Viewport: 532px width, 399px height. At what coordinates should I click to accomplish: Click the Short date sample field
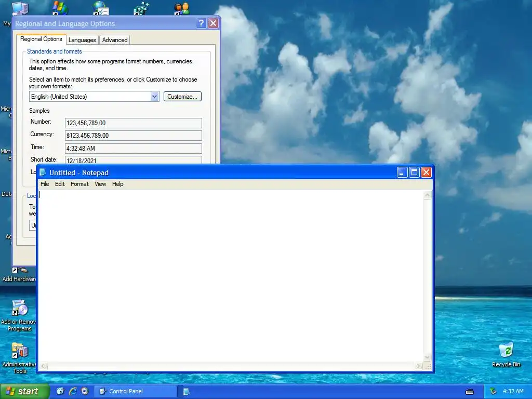pyautogui.click(x=134, y=160)
